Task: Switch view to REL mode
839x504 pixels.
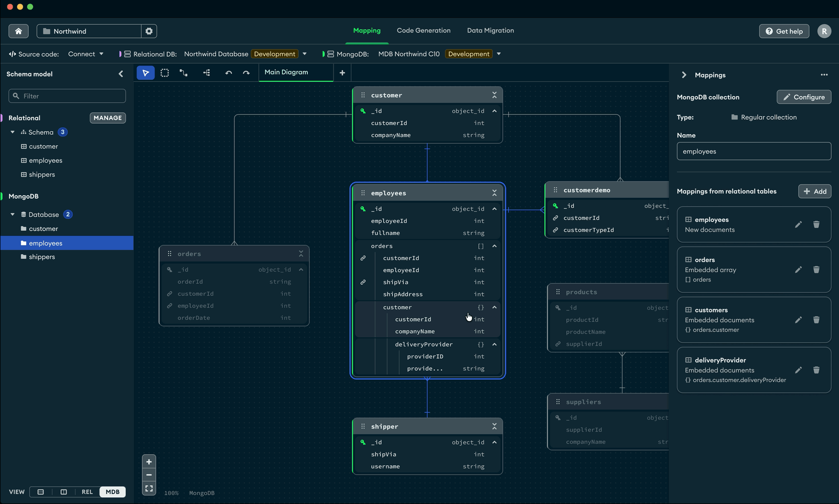Action: [87, 492]
